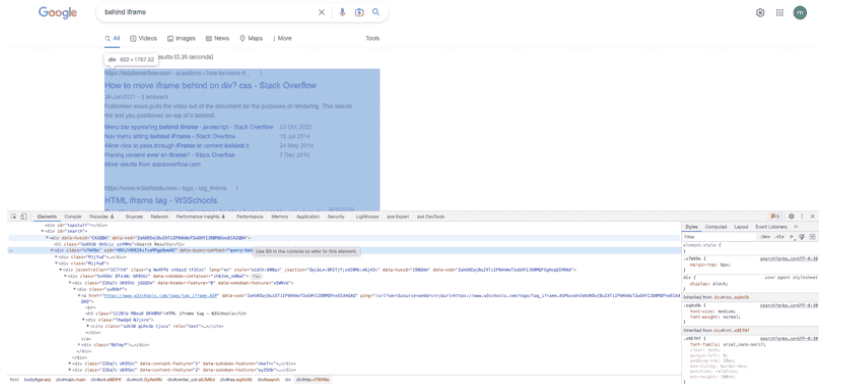
Task: Open Google Lens camera search icon
Action: 359,12
